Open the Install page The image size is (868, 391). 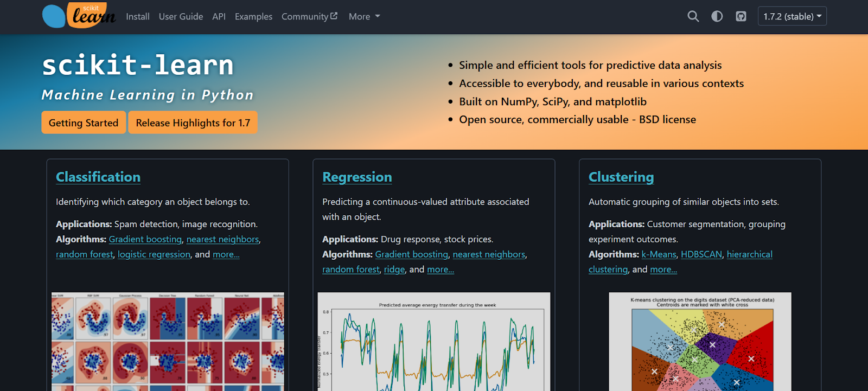click(137, 16)
